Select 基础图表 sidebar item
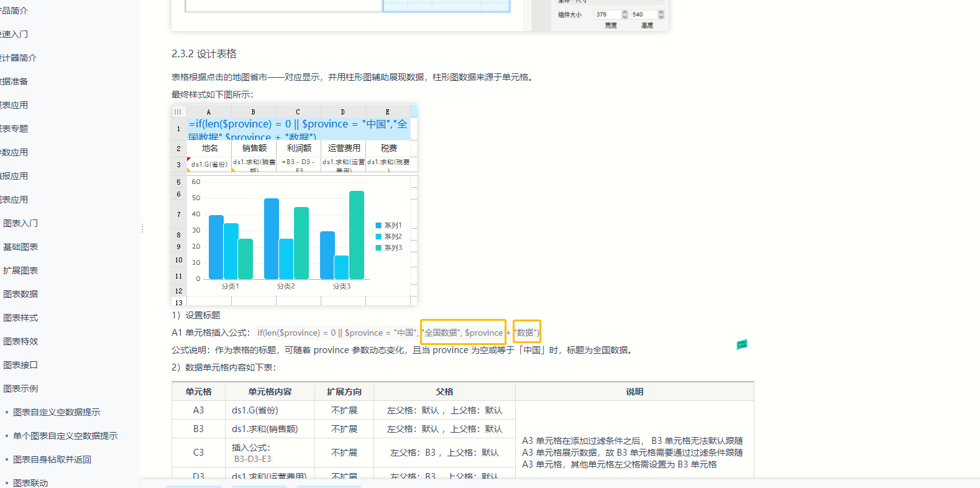Screen dimensions: 980x488 [21, 247]
